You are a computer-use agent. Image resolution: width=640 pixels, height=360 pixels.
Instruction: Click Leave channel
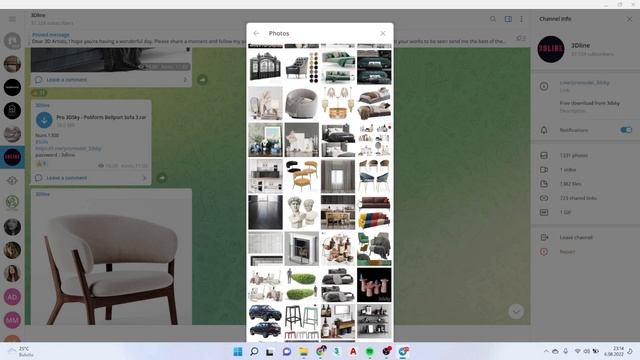(576, 237)
